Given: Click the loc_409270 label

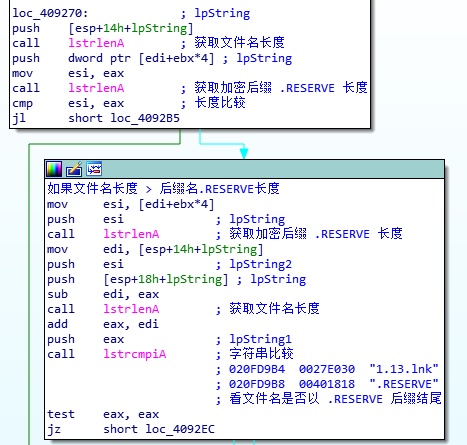Looking at the screenshot, I should [50, 13].
